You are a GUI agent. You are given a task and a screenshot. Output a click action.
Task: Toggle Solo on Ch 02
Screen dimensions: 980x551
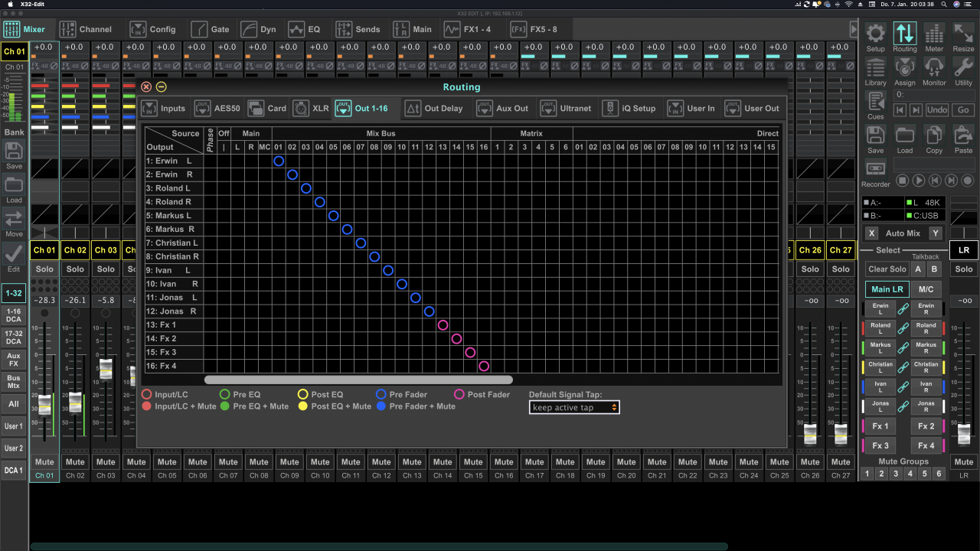pos(75,269)
